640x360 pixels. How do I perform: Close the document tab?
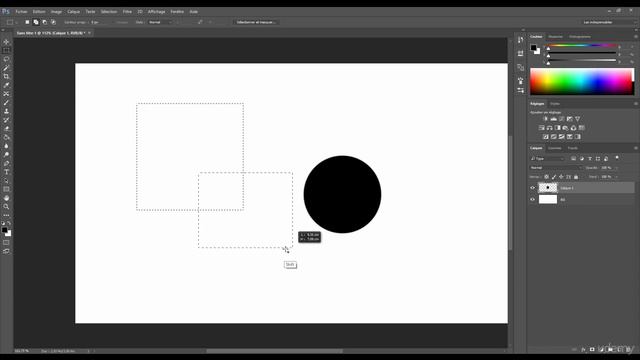[89, 33]
